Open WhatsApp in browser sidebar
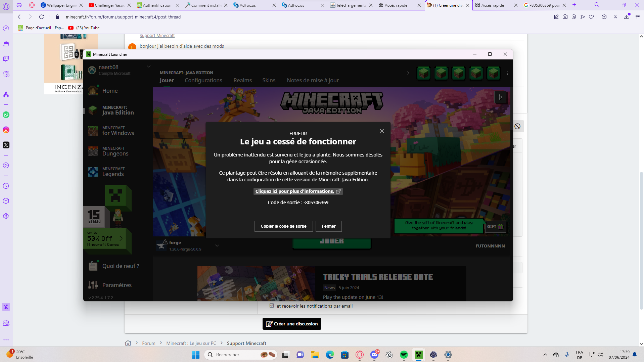Image resolution: width=644 pixels, height=362 pixels. (x=6, y=115)
